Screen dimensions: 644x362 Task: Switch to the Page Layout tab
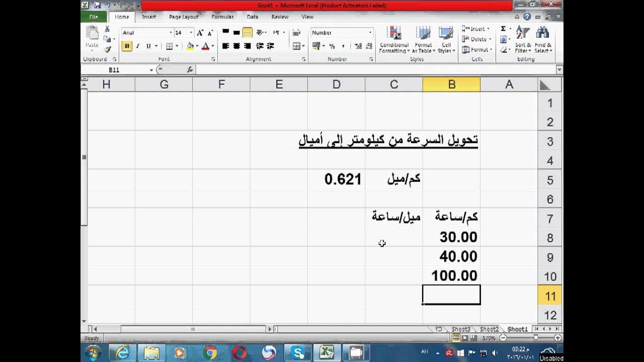(x=184, y=17)
